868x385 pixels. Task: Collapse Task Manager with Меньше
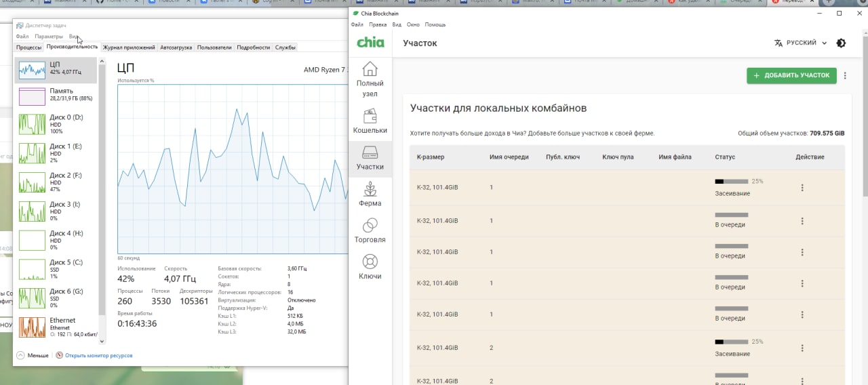(x=33, y=355)
